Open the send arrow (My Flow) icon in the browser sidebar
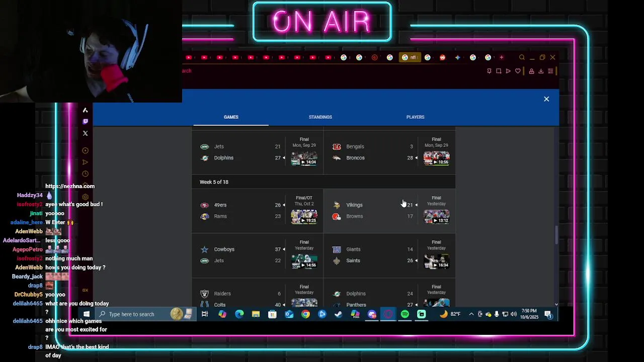 point(85,162)
